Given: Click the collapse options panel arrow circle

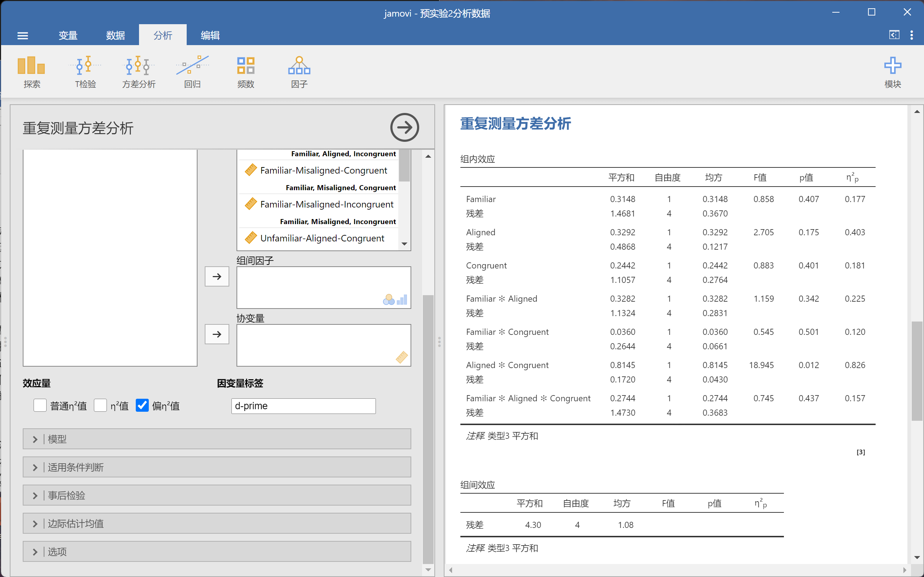Looking at the screenshot, I should click(x=404, y=127).
